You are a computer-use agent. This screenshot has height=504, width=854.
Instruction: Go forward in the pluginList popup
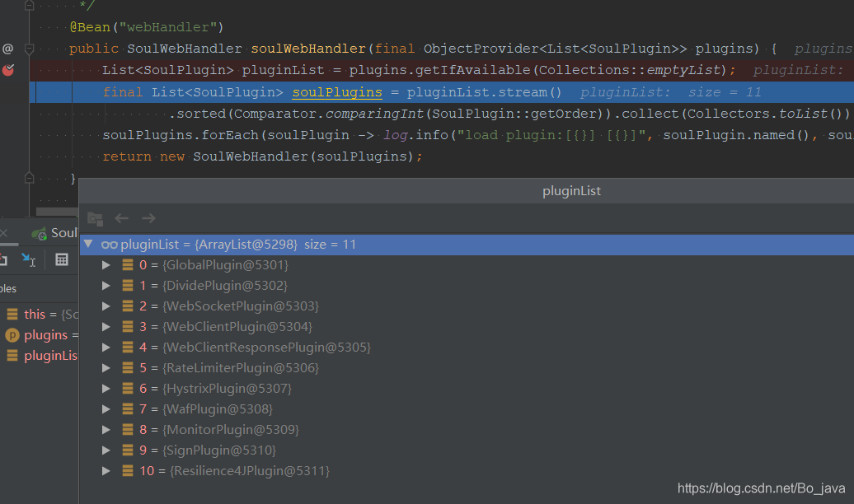[x=148, y=218]
